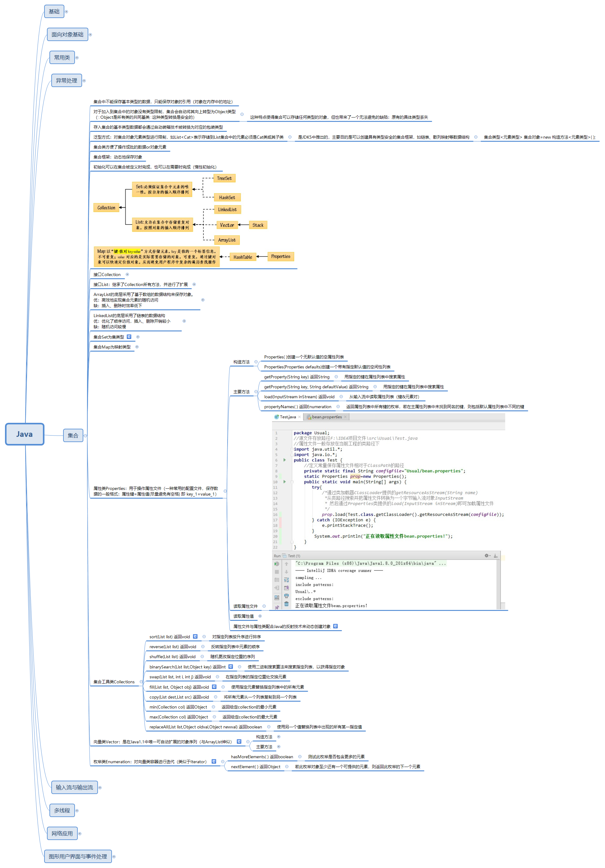The height and width of the screenshot is (868, 605).
Task: Toggle the code fold marker at the main method
Action: tap(292, 482)
